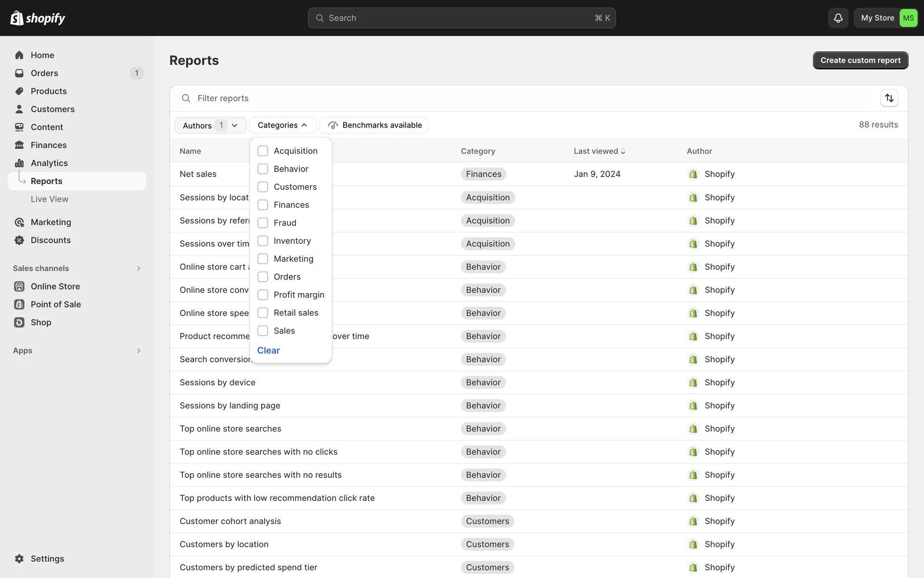Expand the Sales channels section chevron
This screenshot has height=578, width=924.
pos(139,268)
